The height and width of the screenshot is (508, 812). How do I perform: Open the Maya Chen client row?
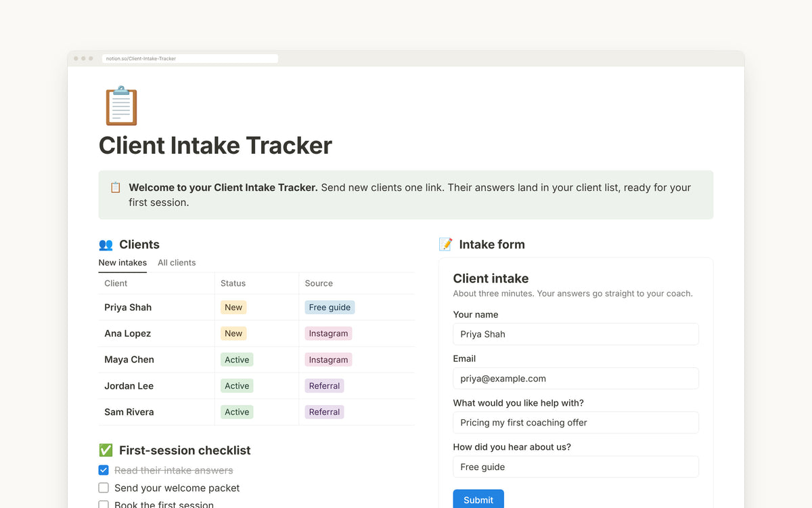[x=256, y=360]
